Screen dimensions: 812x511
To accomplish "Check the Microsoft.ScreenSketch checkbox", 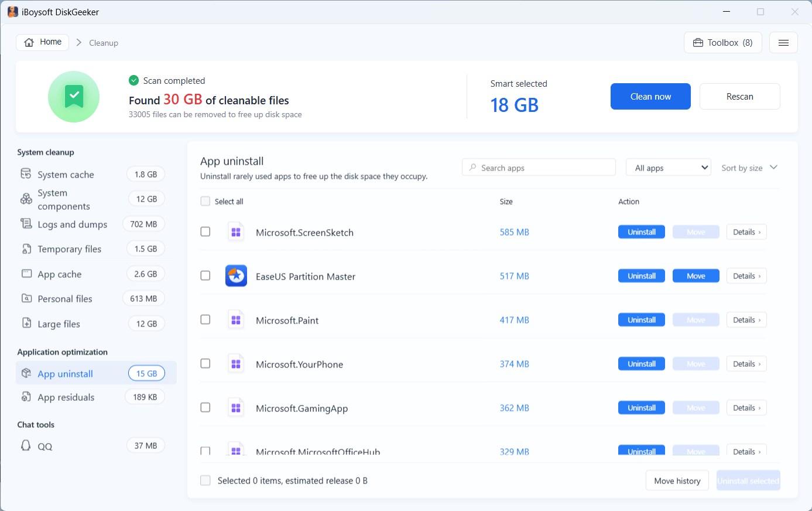I will pyautogui.click(x=205, y=231).
